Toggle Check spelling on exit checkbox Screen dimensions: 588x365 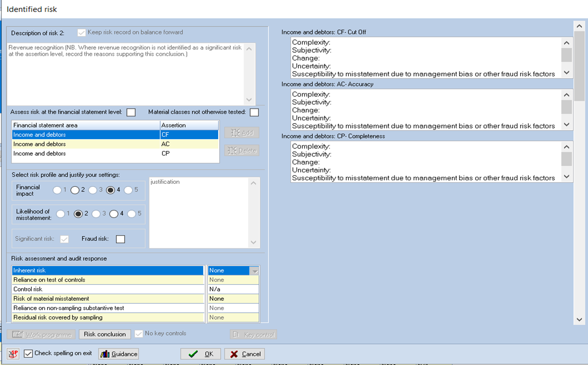[x=28, y=353]
